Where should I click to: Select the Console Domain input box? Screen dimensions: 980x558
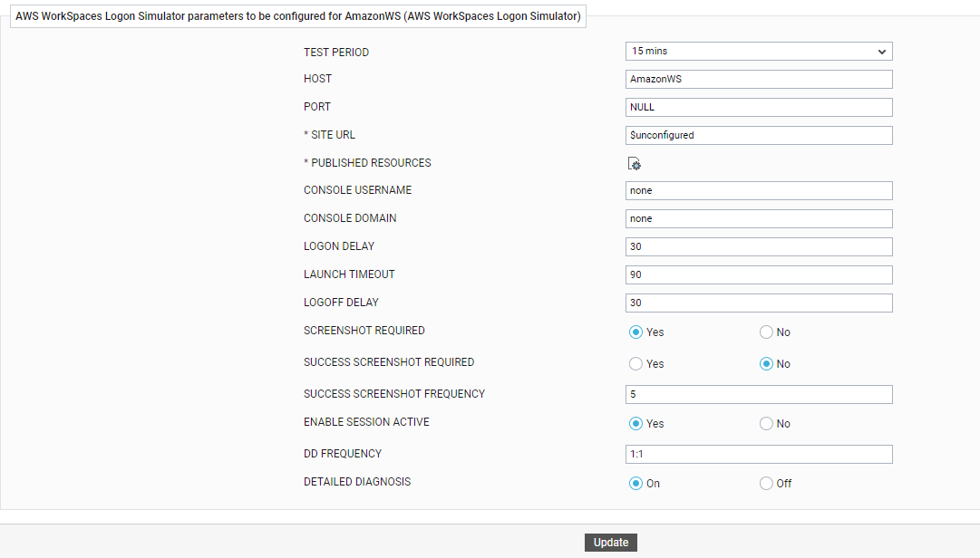pos(759,219)
